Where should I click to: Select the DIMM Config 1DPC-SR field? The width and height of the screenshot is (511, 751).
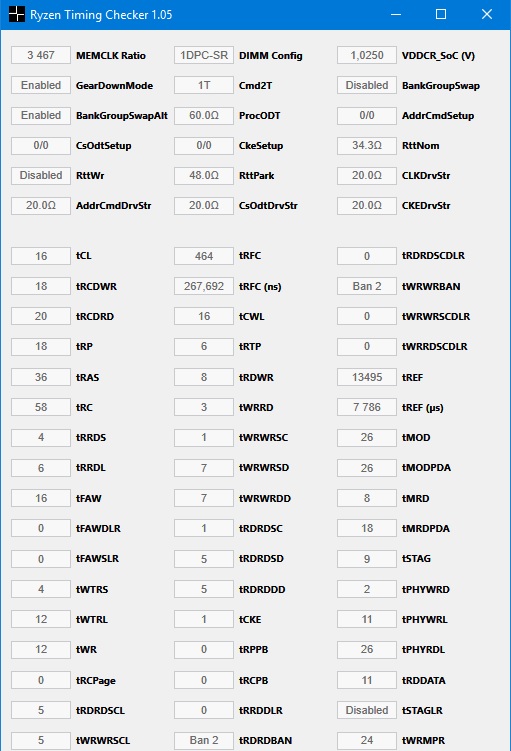(204, 55)
